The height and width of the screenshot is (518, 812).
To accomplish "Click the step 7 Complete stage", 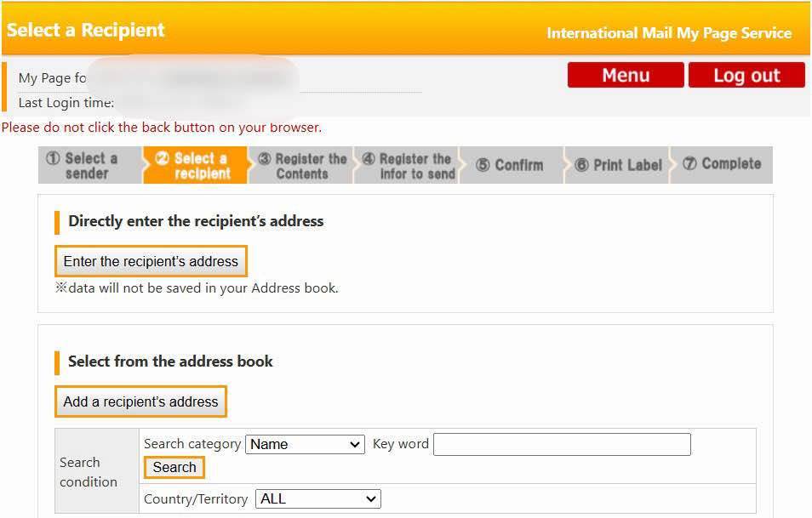I will [723, 164].
